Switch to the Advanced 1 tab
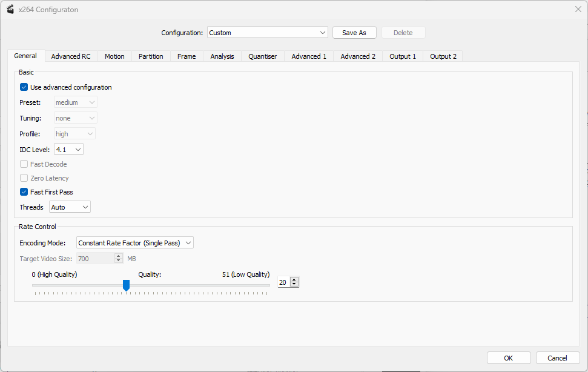 [x=309, y=56]
